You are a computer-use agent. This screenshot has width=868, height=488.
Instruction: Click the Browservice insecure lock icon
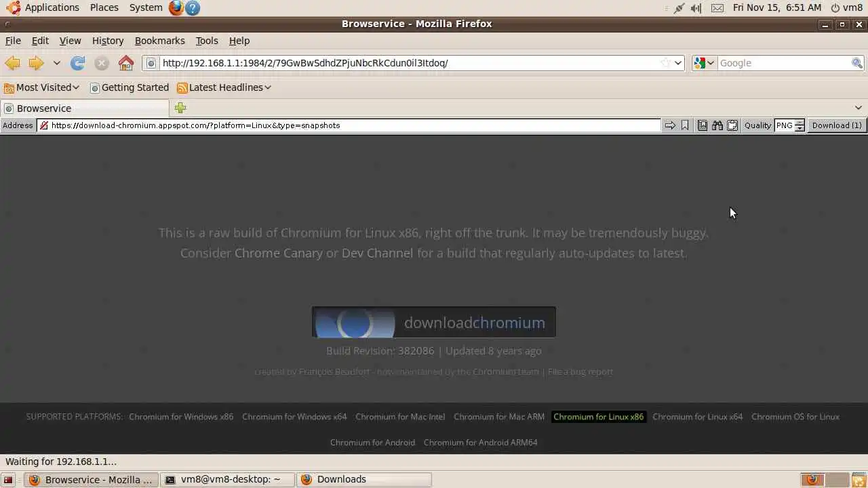tap(43, 125)
